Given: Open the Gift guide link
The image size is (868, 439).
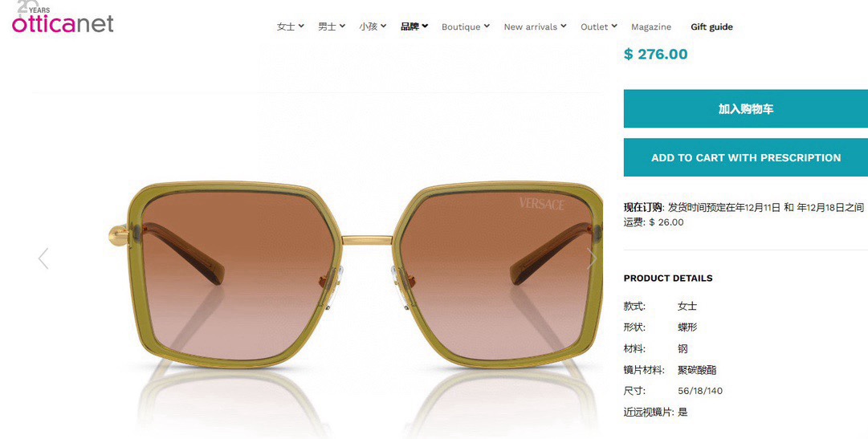Looking at the screenshot, I should coord(711,26).
